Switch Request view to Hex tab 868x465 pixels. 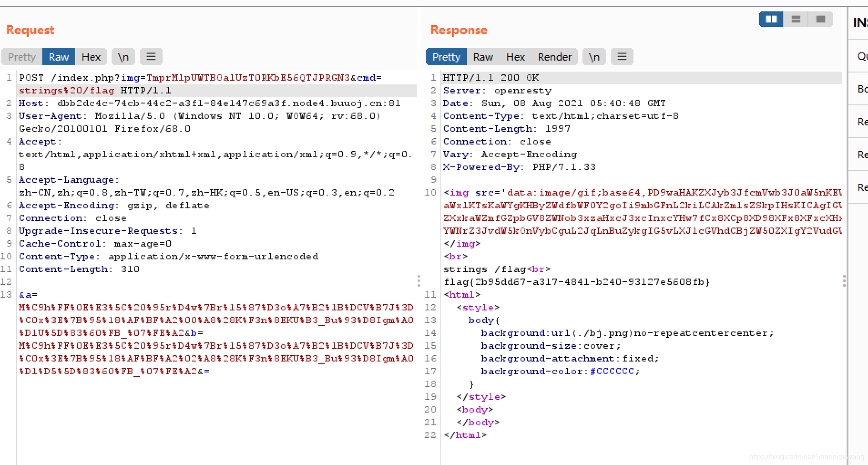[x=91, y=57]
